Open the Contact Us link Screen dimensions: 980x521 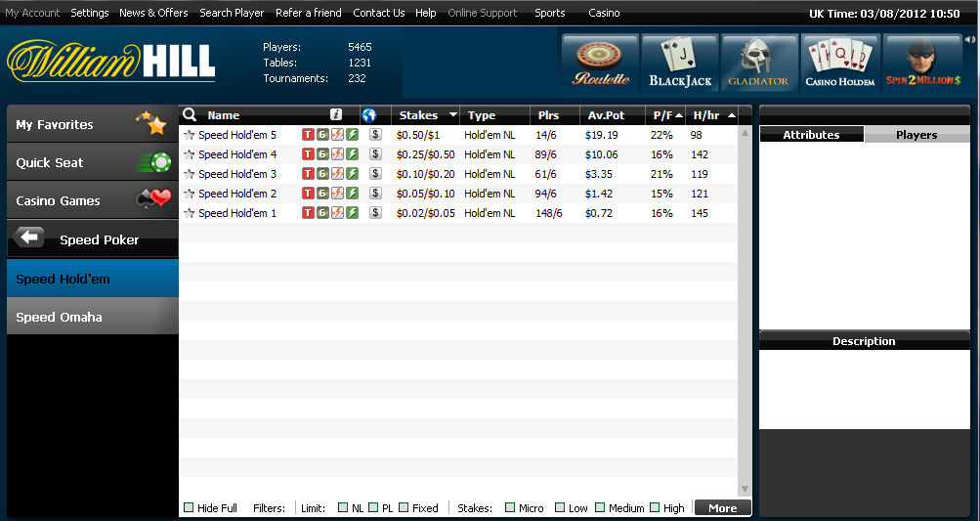pyautogui.click(x=379, y=13)
